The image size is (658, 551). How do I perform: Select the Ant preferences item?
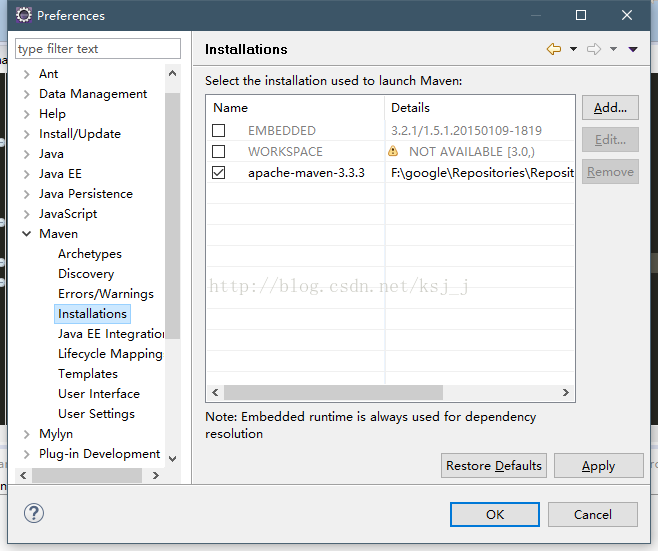[x=49, y=74]
